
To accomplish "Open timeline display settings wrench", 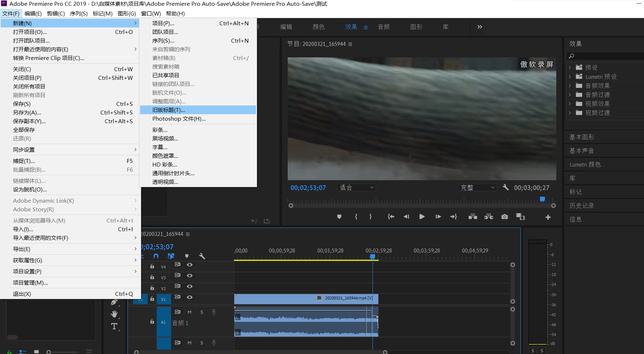I will pyautogui.click(x=202, y=256).
